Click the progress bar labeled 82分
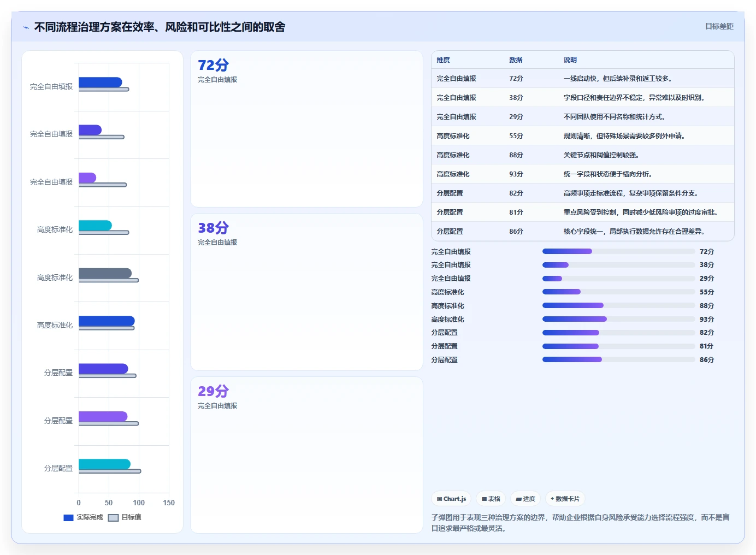The image size is (756, 555). 618,333
